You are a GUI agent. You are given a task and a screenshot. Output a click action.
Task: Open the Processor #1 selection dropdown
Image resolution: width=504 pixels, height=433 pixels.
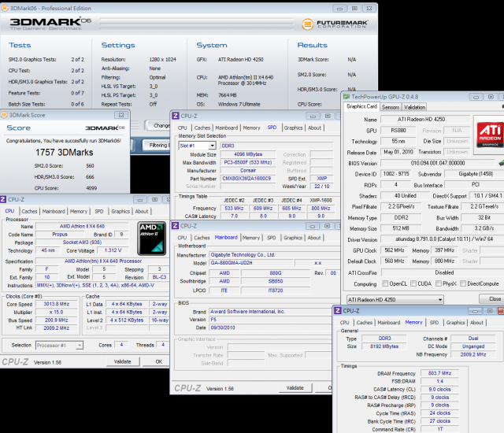click(x=80, y=346)
